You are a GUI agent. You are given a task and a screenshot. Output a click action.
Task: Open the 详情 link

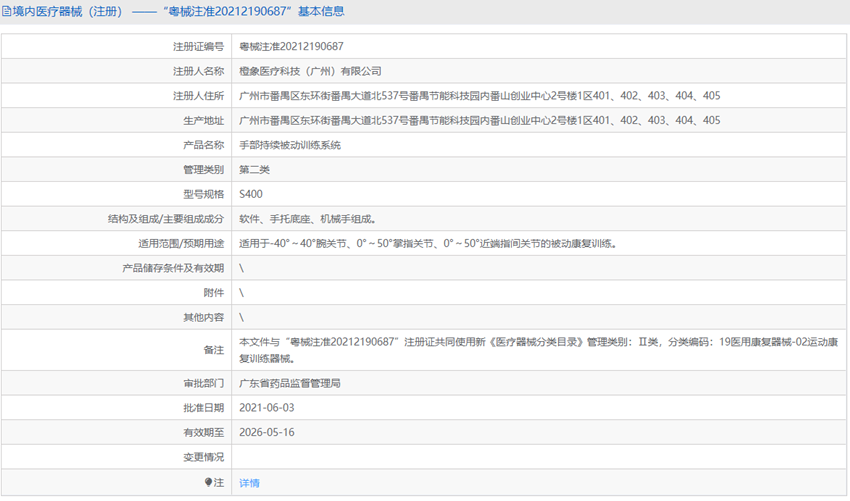(249, 483)
